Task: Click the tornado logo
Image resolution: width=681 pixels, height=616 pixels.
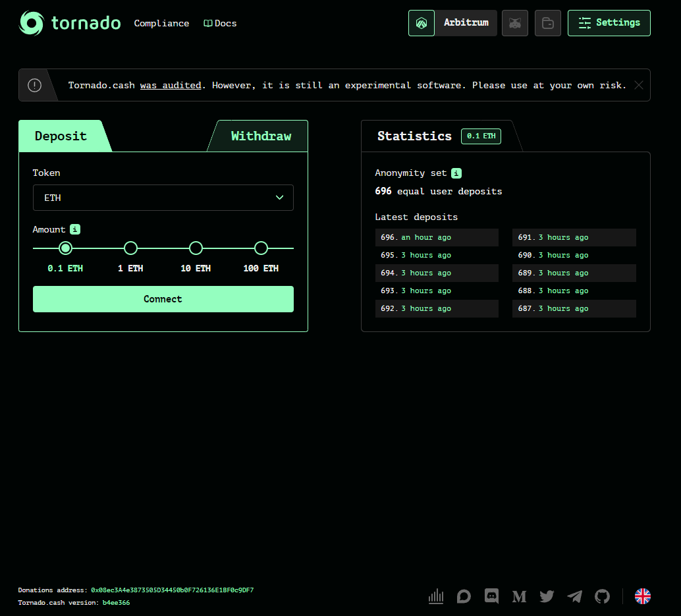Action: tap(70, 23)
